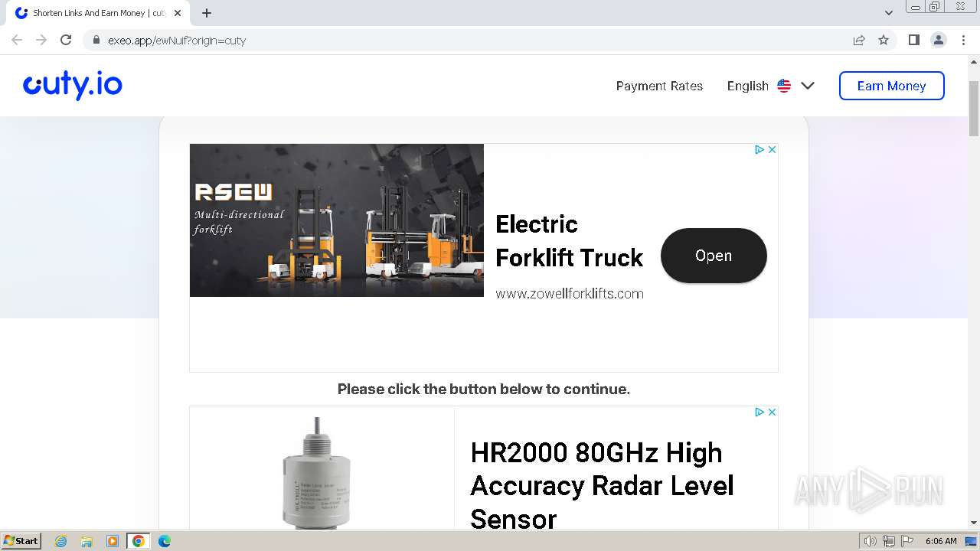980x551 pixels.
Task: Click the US flag icon
Action: 784,86
